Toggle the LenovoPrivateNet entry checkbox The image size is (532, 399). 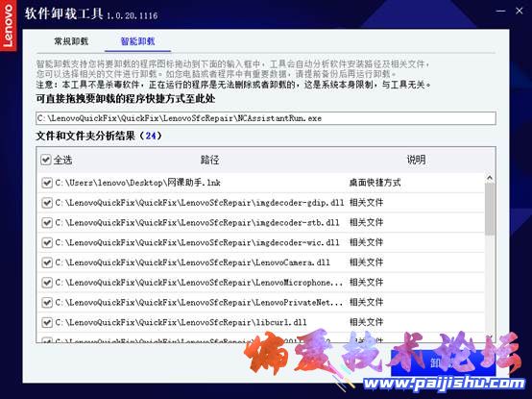click(47, 302)
